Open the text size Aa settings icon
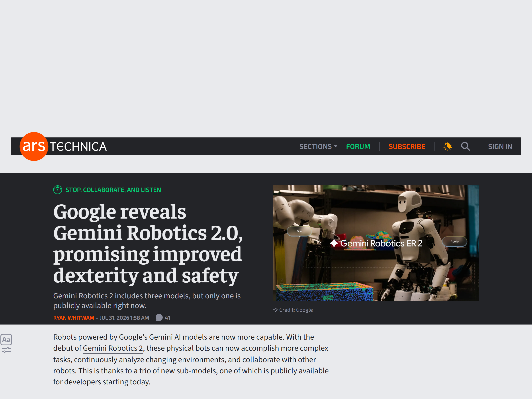This screenshot has height=399, width=532. (x=6, y=340)
